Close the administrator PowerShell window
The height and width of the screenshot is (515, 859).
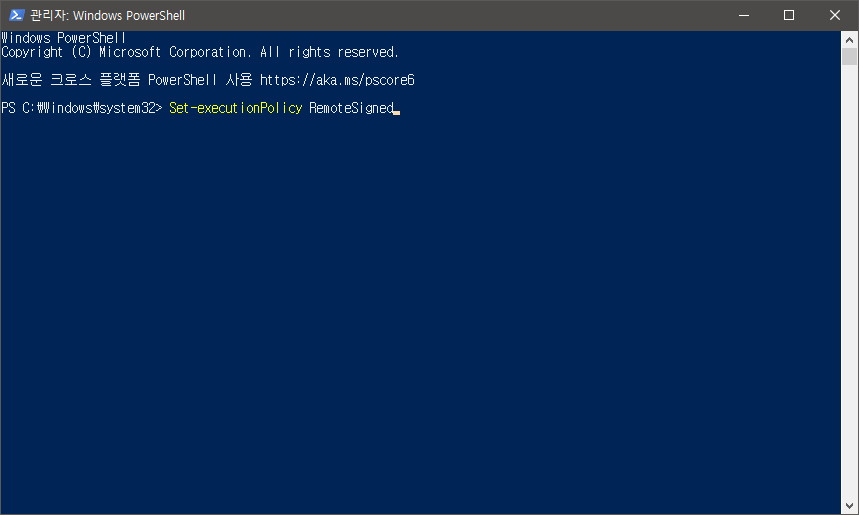point(835,15)
